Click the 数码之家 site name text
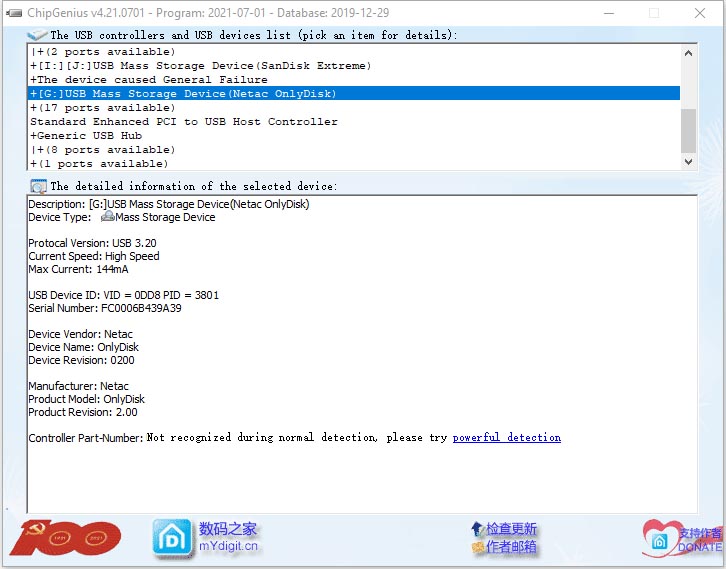This screenshot has height=569, width=726. [x=227, y=528]
